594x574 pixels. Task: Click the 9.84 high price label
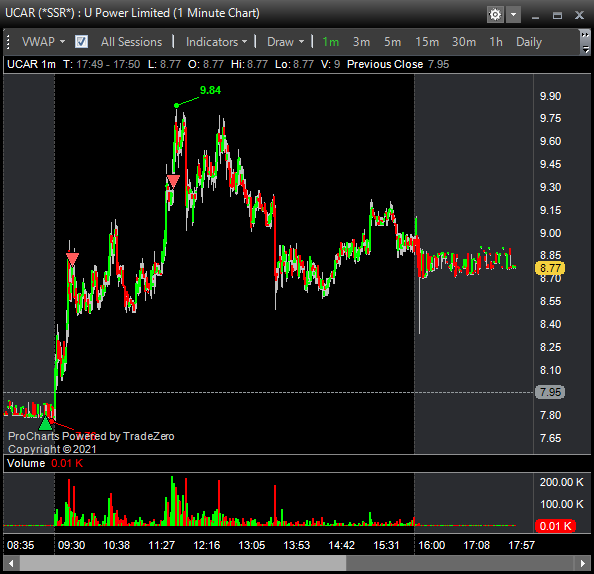pos(210,90)
